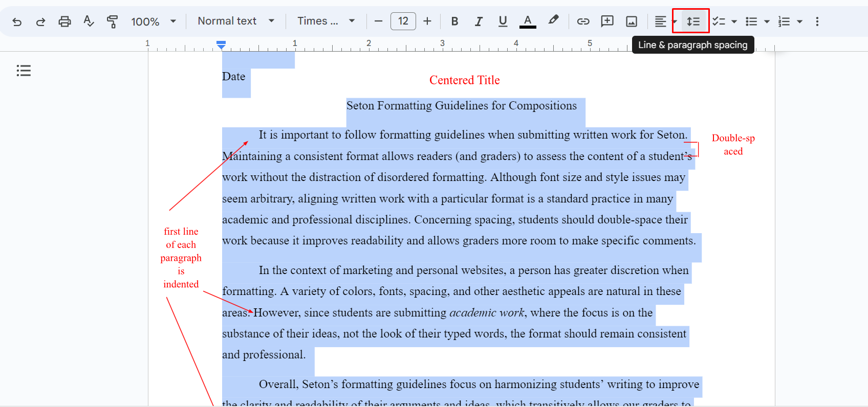
Task: Click the title Seton Formatting Guidelines
Action: 462,106
